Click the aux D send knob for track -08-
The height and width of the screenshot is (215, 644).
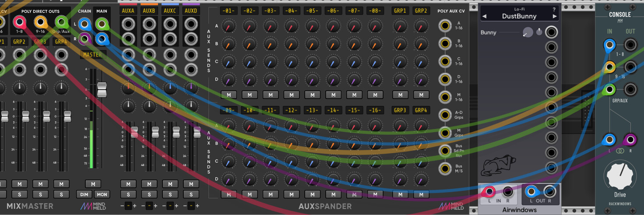point(375,80)
